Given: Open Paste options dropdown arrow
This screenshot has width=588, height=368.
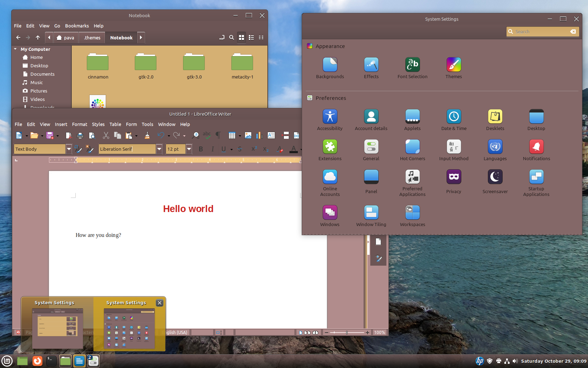Looking at the screenshot, I should [x=136, y=136].
